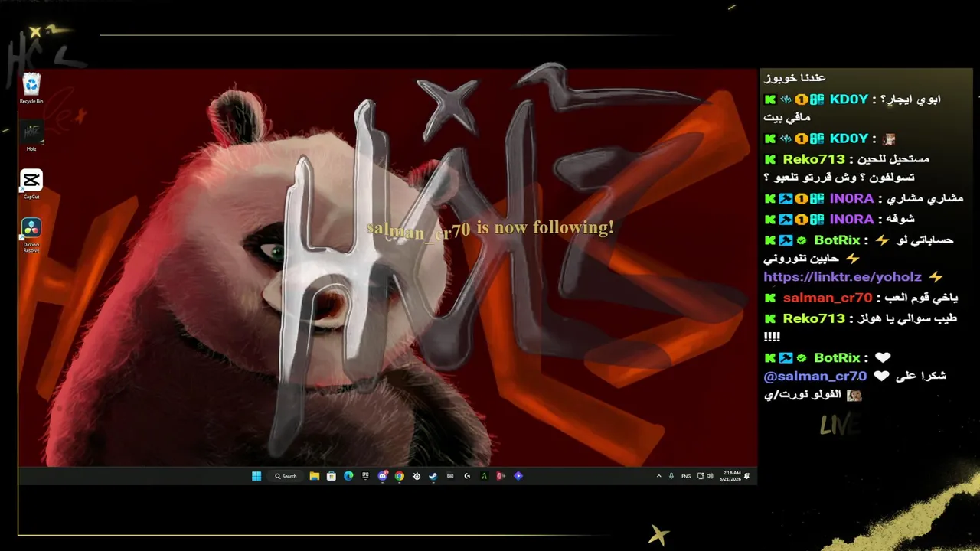This screenshot has height=551, width=980.
Task: Open Google Chrome from the taskbar
Action: (x=400, y=476)
